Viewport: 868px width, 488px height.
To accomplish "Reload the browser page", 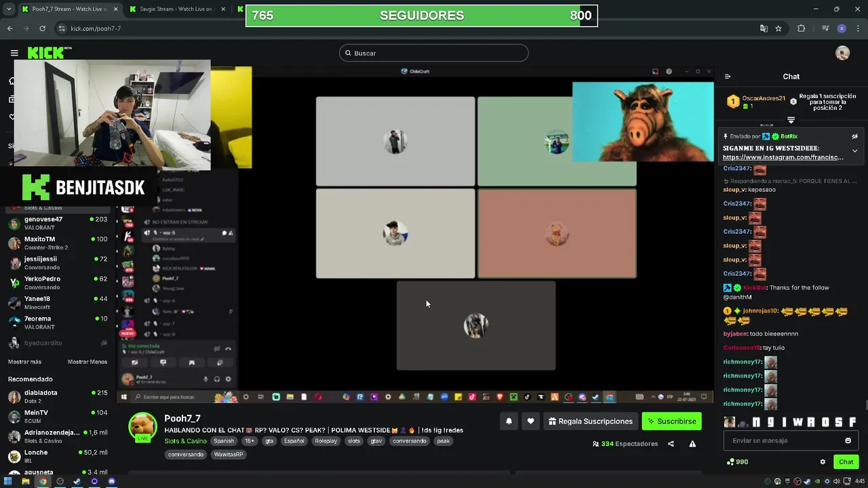I will tap(42, 28).
